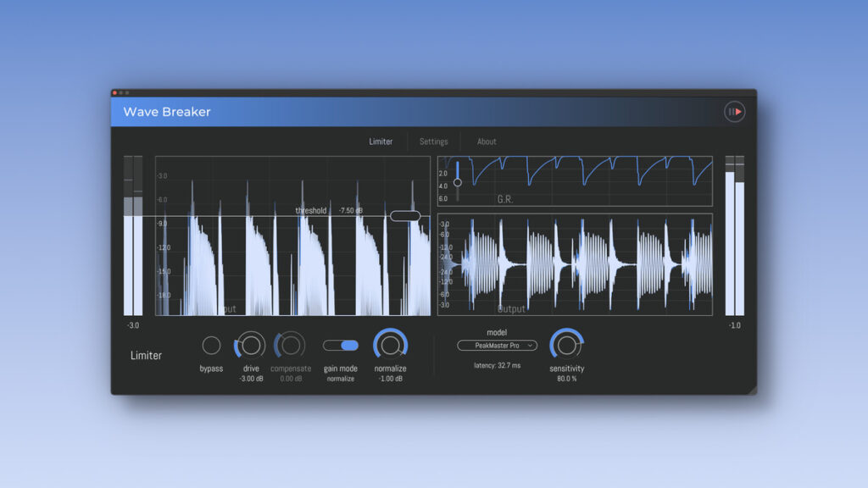868x488 pixels.
Task: Disable normalize gain mode
Action: (340, 344)
